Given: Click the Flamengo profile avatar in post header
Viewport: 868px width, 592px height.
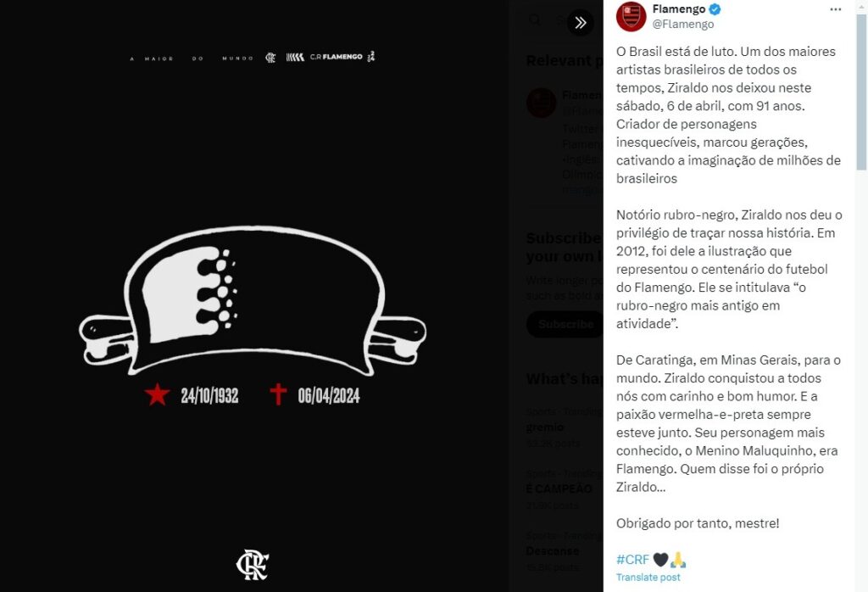Looking at the screenshot, I should (x=631, y=17).
